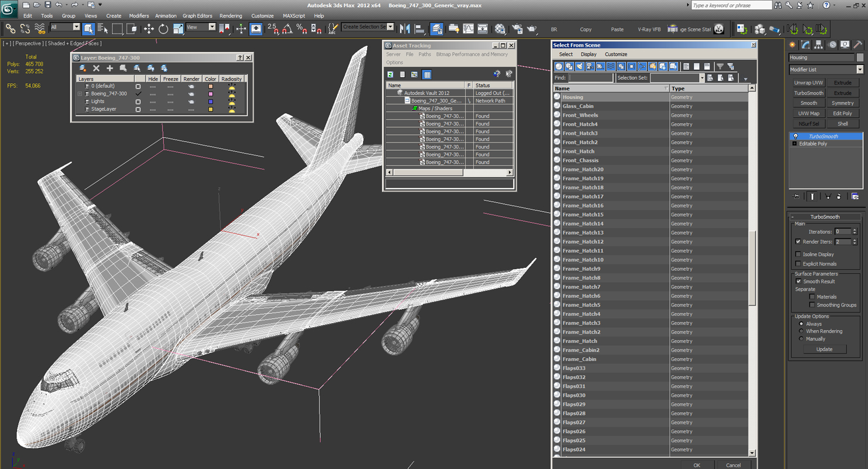Open the Rendering menu
Image resolution: width=868 pixels, height=469 pixels.
230,16
